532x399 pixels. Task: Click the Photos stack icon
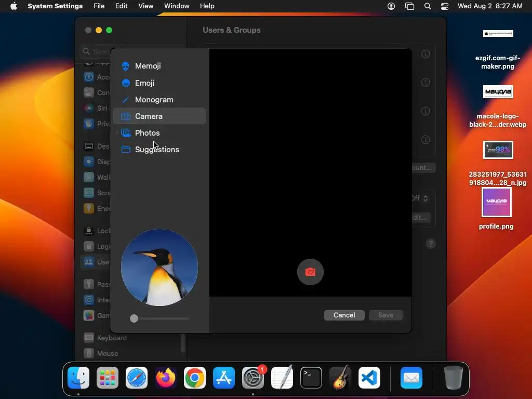[126, 132]
